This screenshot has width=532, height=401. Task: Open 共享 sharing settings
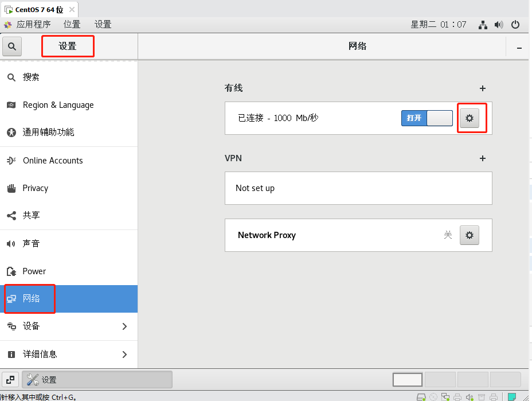coord(69,215)
